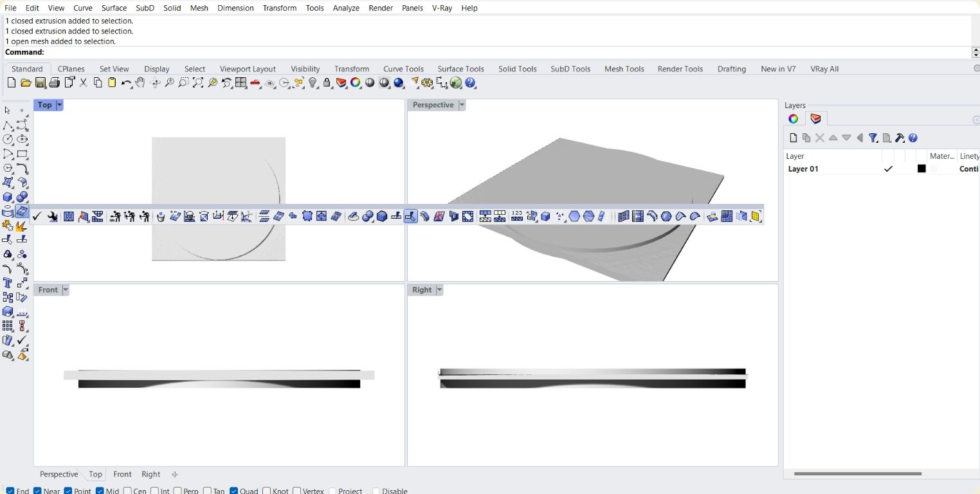Open Options via the gear icon
The image size is (980, 494).
428,83
